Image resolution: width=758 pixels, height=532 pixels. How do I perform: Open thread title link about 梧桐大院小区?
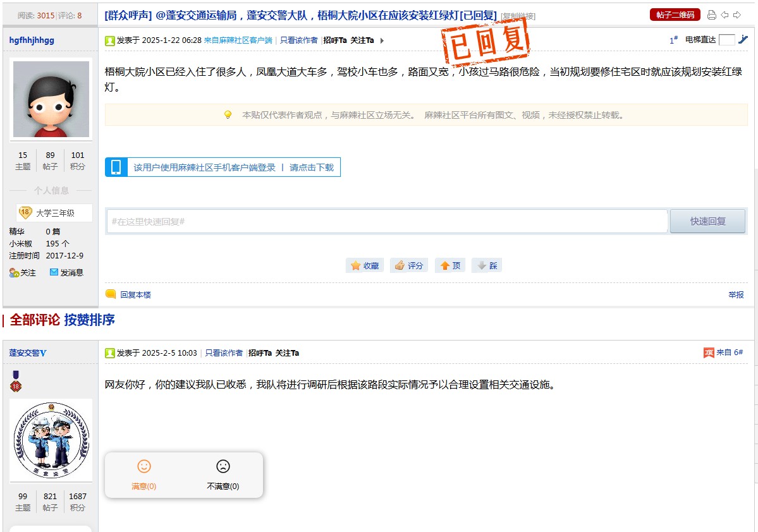301,15
